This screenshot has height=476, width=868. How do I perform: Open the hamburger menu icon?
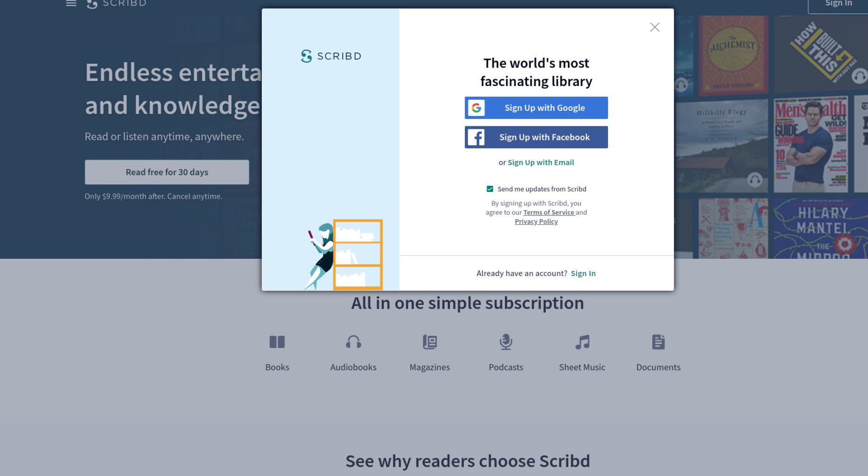coord(71,3)
